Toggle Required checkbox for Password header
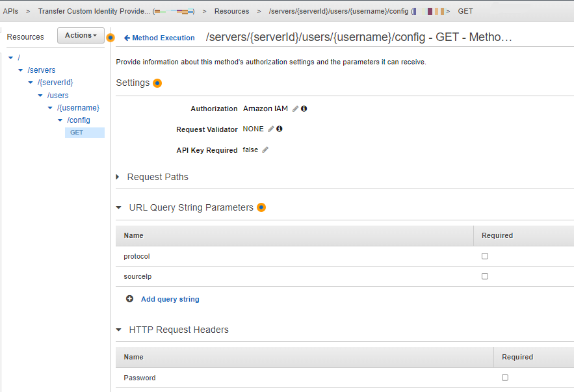574x392 pixels. [505, 378]
